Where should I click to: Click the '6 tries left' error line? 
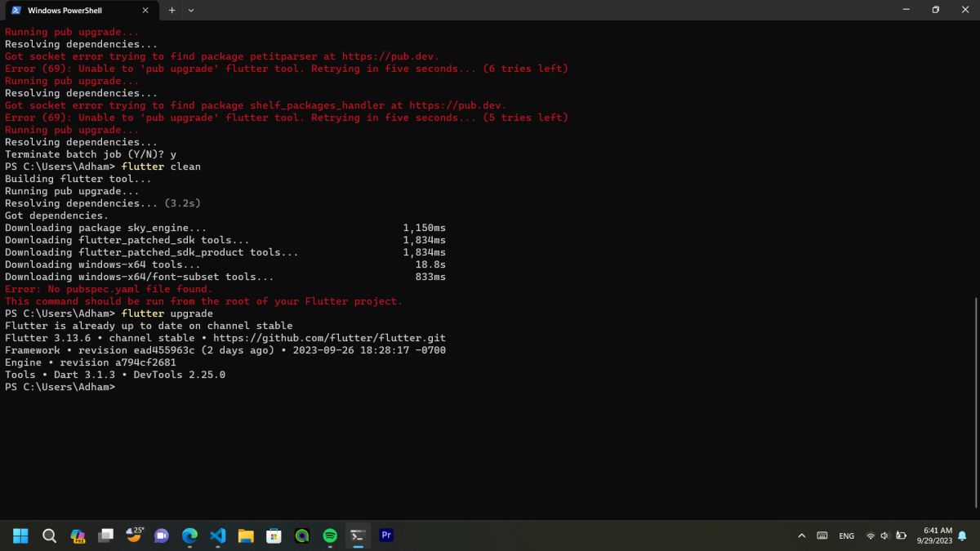[287, 69]
